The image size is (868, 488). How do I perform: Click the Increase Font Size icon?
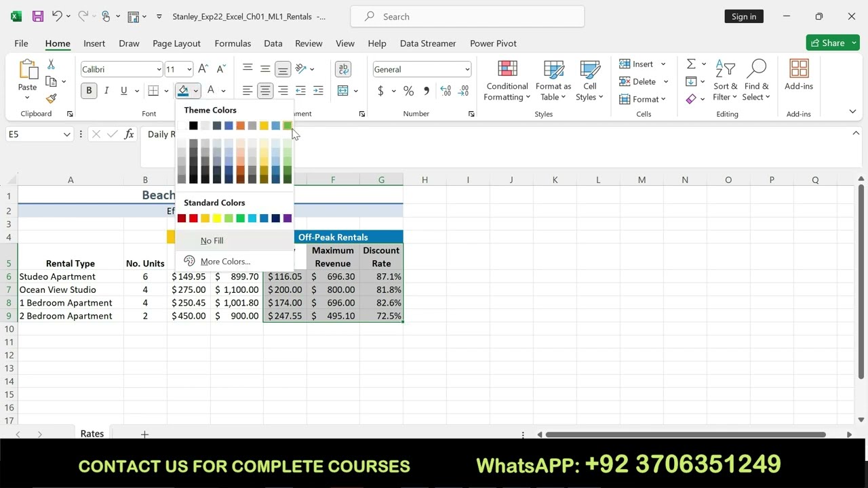click(x=203, y=69)
